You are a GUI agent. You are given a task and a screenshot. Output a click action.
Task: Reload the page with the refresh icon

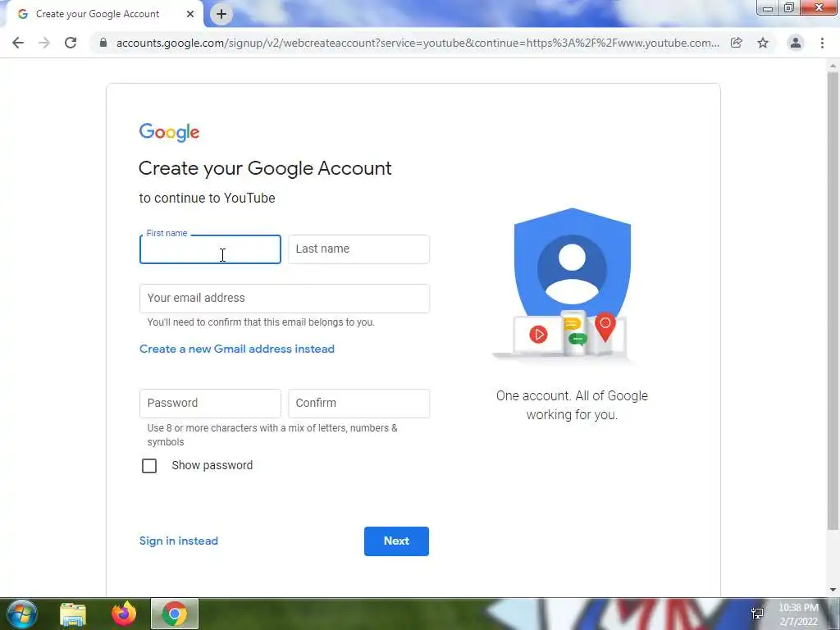(71, 43)
